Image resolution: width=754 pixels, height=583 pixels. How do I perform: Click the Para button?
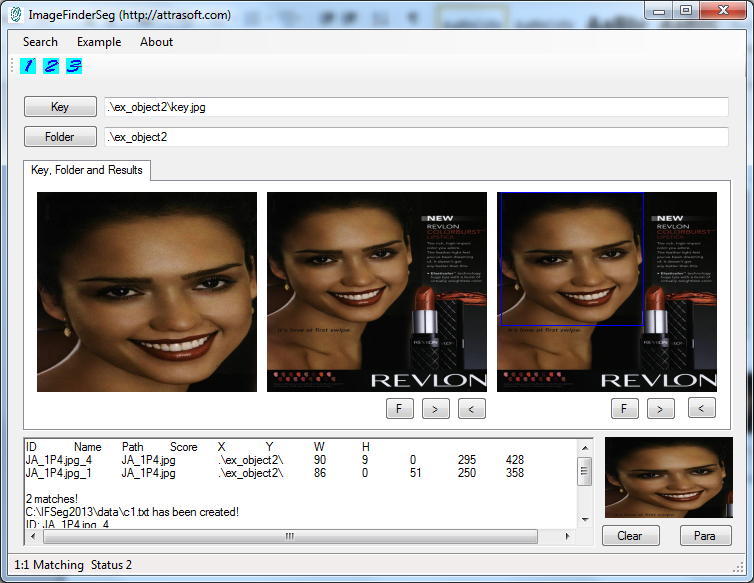coord(705,536)
